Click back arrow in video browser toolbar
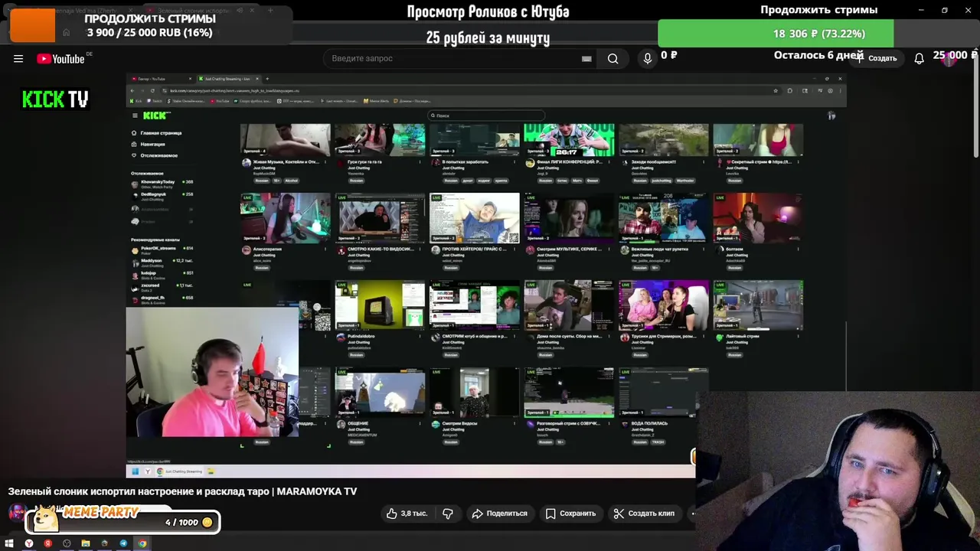 [132, 90]
